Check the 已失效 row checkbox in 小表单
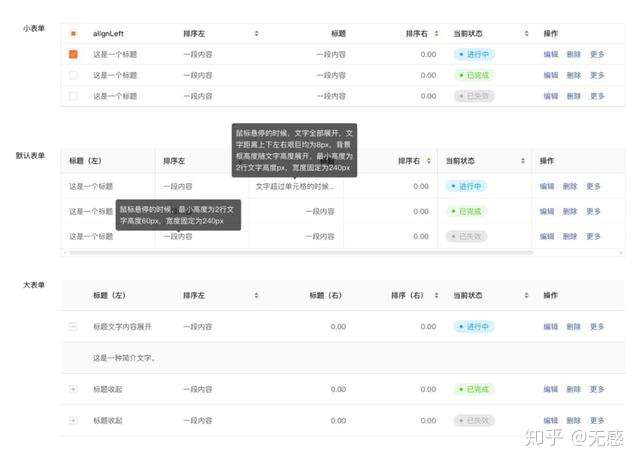This screenshot has height=464, width=640. pos(73,96)
